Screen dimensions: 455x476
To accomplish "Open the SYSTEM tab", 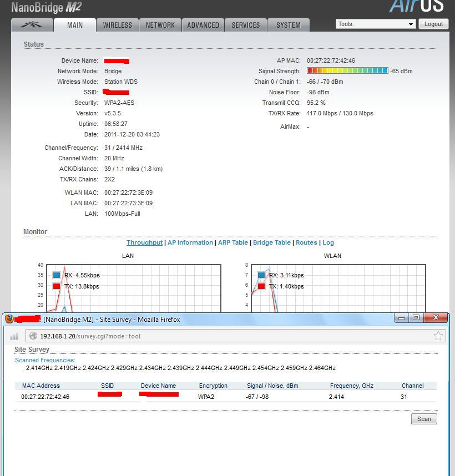I will click(x=289, y=25).
